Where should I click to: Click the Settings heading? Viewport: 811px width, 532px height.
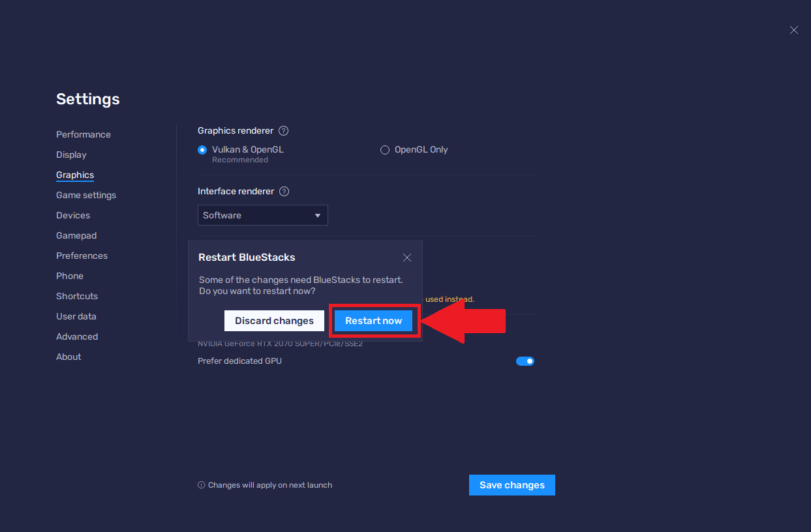coord(88,99)
